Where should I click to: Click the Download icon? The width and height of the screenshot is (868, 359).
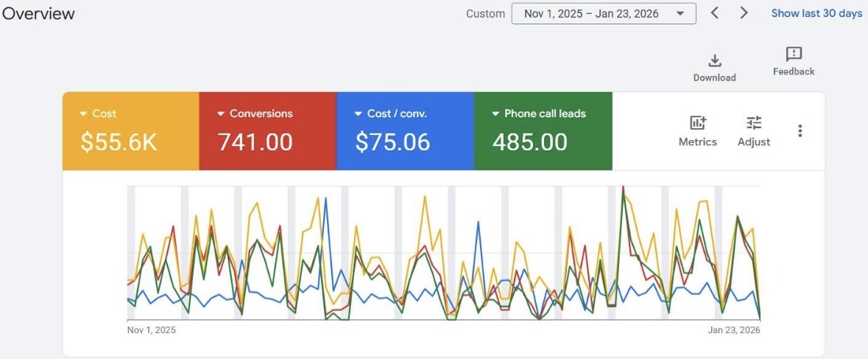point(714,61)
